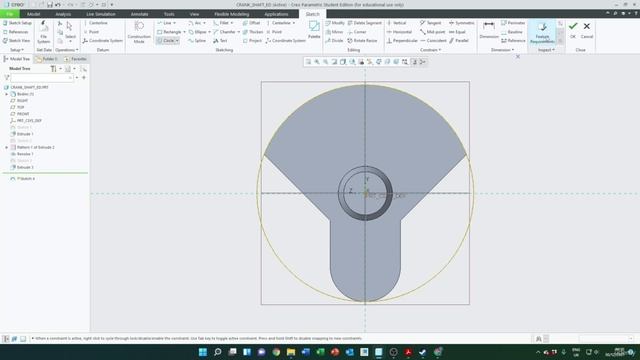Open the File menu
This screenshot has width=640, height=360.
(10, 14)
